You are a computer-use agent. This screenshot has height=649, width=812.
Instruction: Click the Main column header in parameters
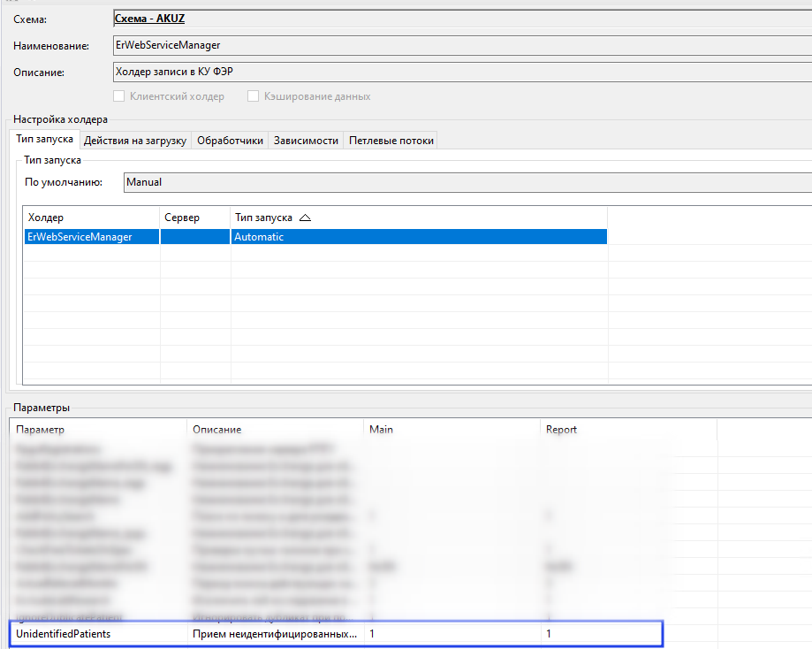click(x=452, y=430)
